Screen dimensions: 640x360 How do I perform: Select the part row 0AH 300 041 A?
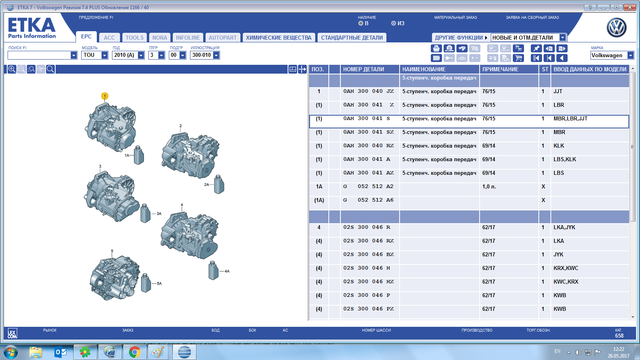[x=469, y=160]
